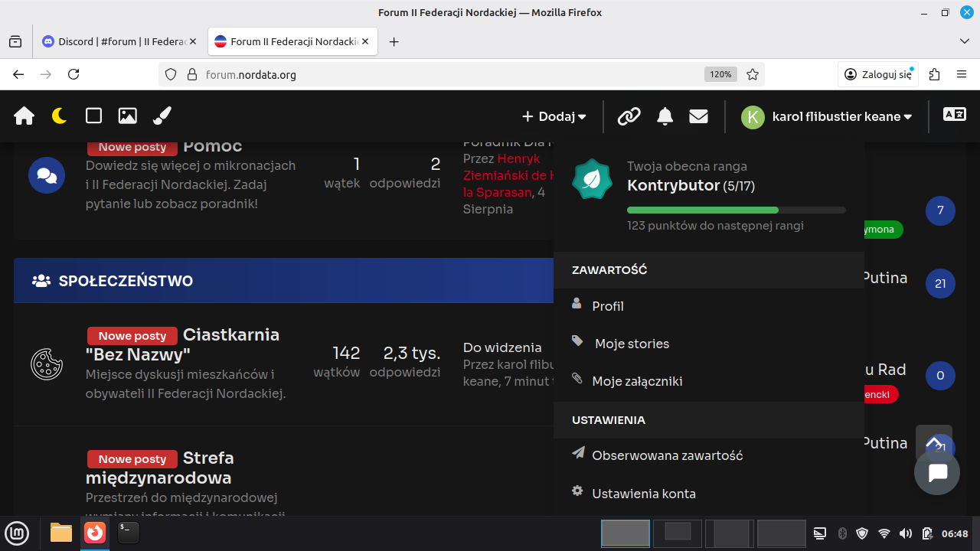980x551 pixels.
Task: Open a new browser tab
Action: tap(394, 42)
